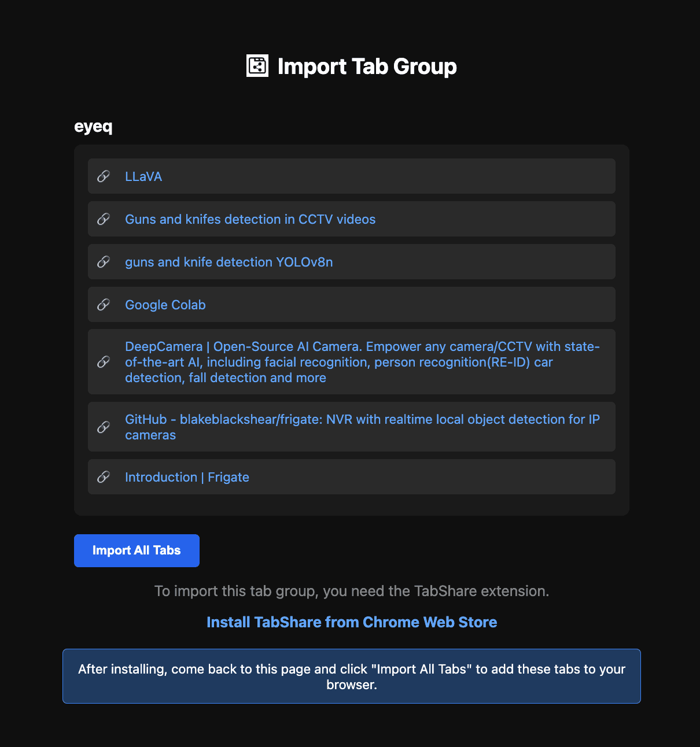Click the link icon beside Google Colab
Screen dimensions: 700x747
pos(104,305)
